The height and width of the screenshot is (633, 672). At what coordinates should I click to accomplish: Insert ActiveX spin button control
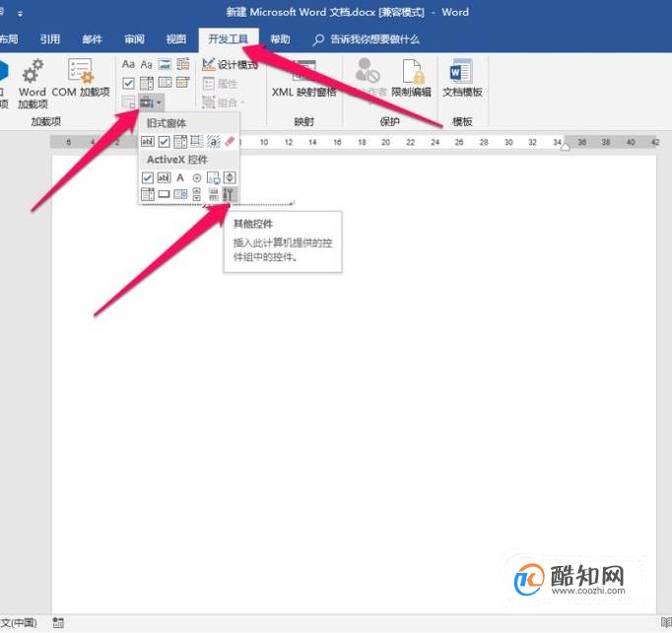230,177
